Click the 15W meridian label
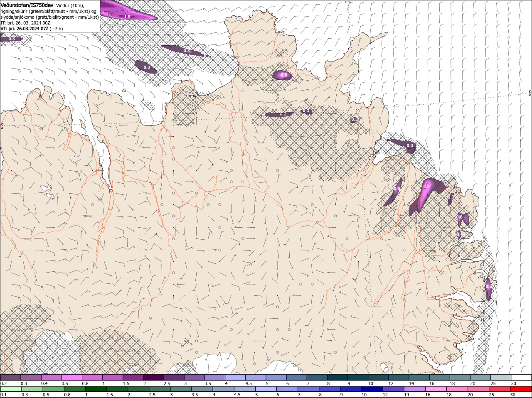The width and height of the screenshot is (532, 398). click(x=348, y=2)
